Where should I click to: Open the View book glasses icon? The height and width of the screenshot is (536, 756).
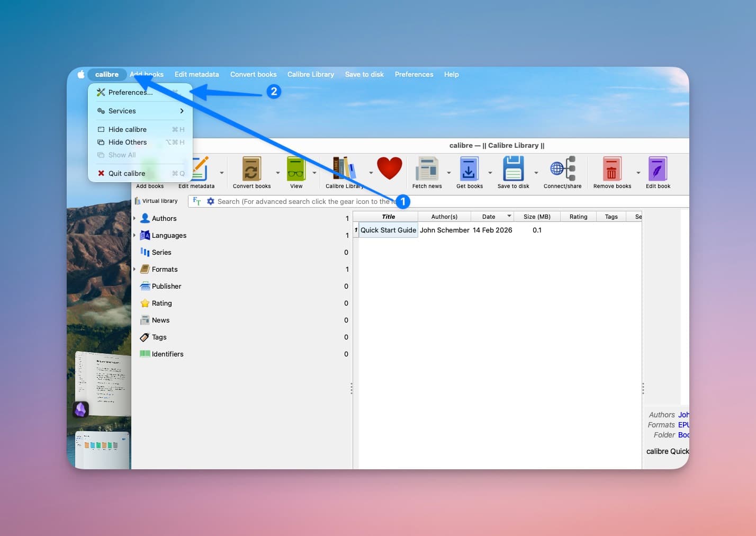pyautogui.click(x=296, y=169)
